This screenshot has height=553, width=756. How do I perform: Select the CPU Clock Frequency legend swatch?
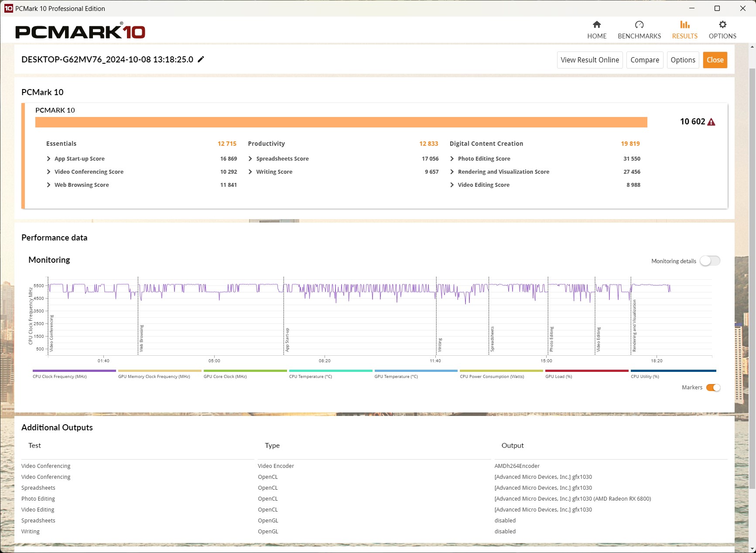[74, 371]
